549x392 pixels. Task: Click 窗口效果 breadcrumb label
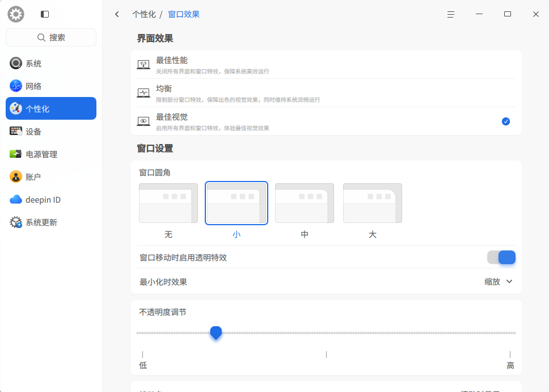click(184, 14)
